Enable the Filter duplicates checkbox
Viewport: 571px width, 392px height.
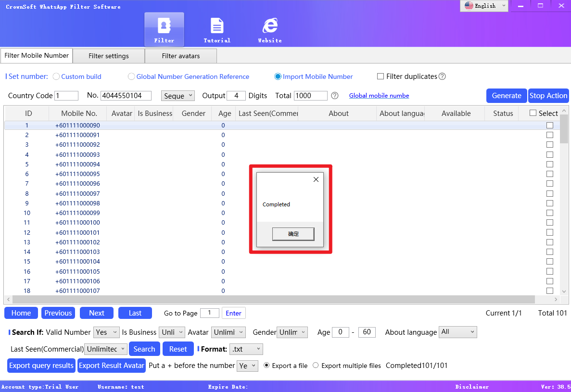(381, 76)
